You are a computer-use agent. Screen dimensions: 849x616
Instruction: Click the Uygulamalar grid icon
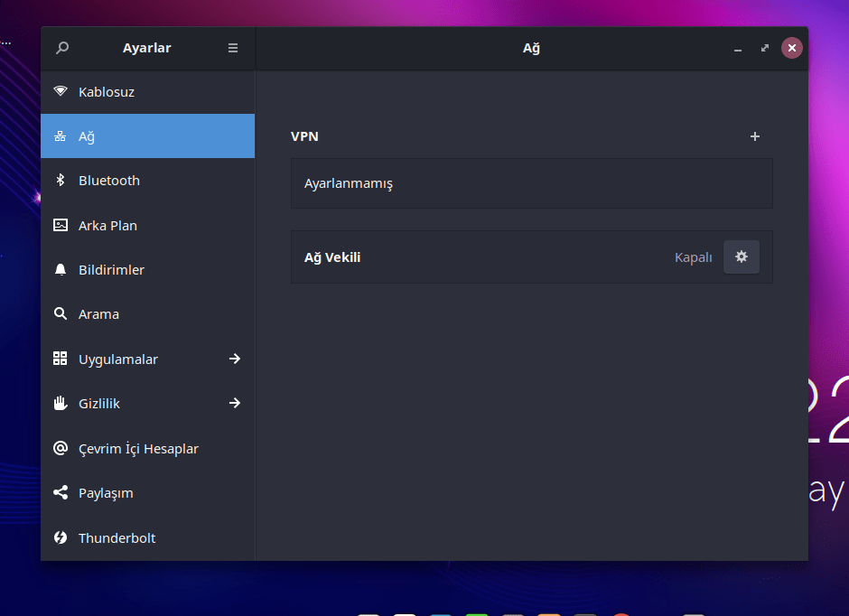pyautogui.click(x=61, y=359)
